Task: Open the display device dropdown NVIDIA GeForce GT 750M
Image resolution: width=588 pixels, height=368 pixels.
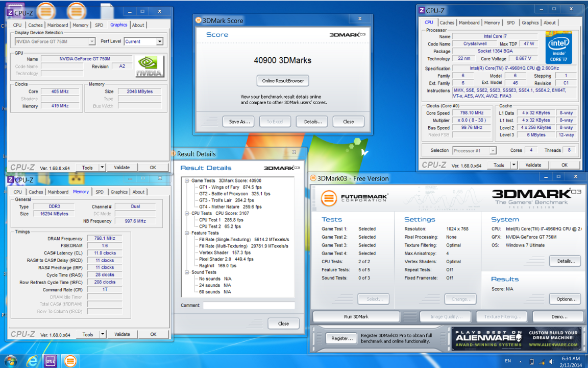Action: [55, 41]
